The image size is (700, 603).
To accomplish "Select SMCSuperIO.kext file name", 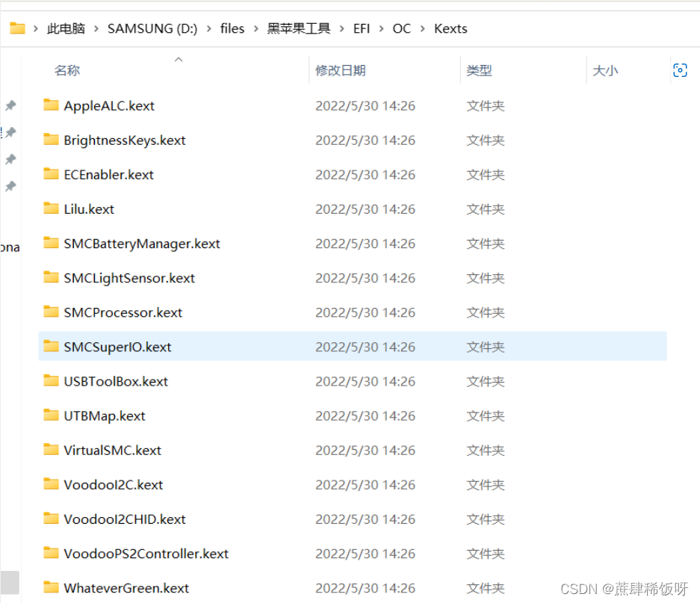I will [117, 347].
